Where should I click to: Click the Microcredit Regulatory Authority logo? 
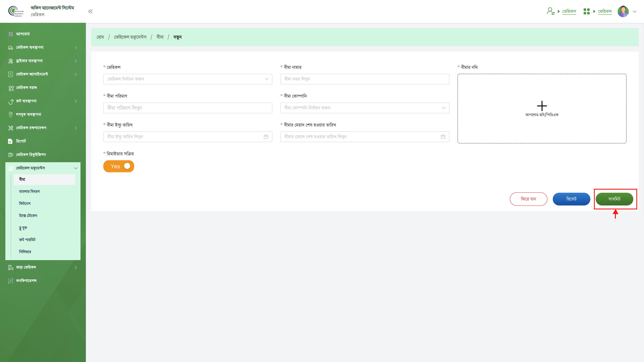(x=16, y=11)
